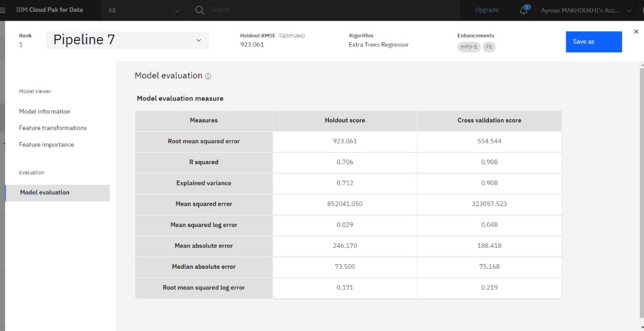The height and width of the screenshot is (331, 644).
Task: Click the notifications bell icon
Action: (x=524, y=10)
